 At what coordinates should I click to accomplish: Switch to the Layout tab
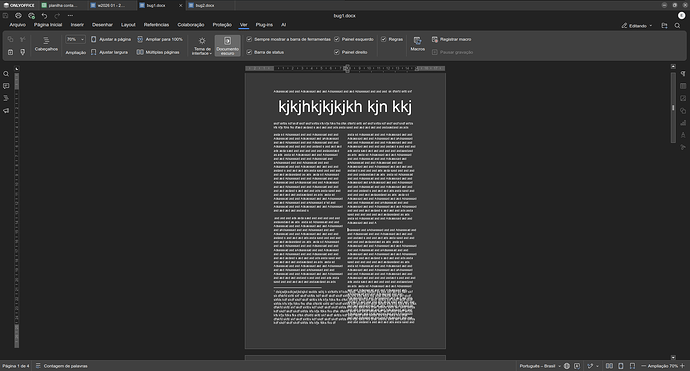(x=128, y=25)
